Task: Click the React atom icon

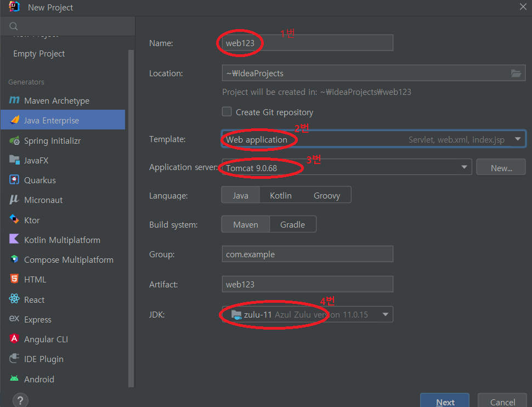Action: click(14, 299)
